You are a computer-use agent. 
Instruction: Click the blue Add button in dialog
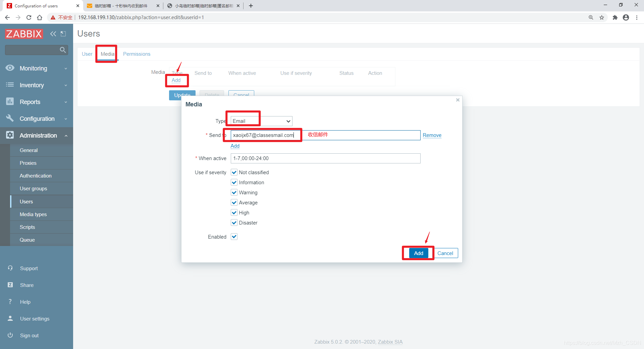[418, 253]
